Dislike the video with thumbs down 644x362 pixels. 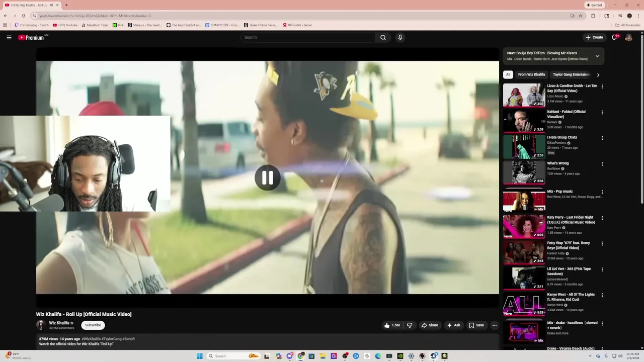[410, 325]
